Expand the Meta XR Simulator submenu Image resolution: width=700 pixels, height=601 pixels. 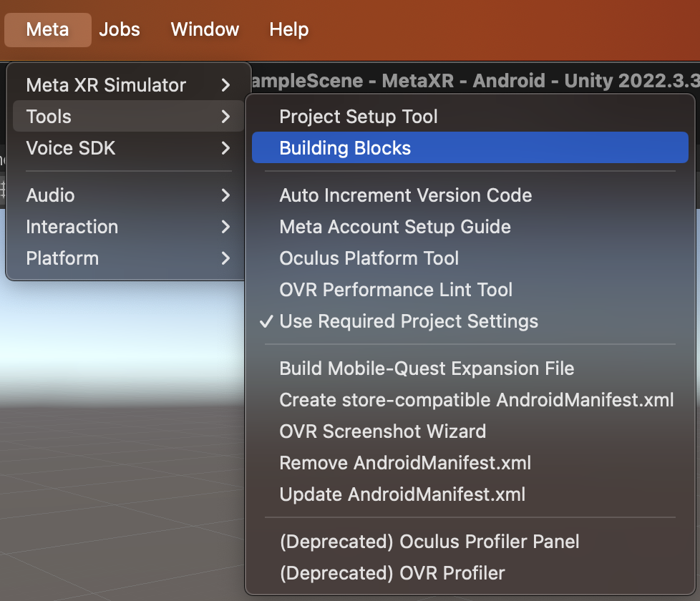click(x=106, y=85)
